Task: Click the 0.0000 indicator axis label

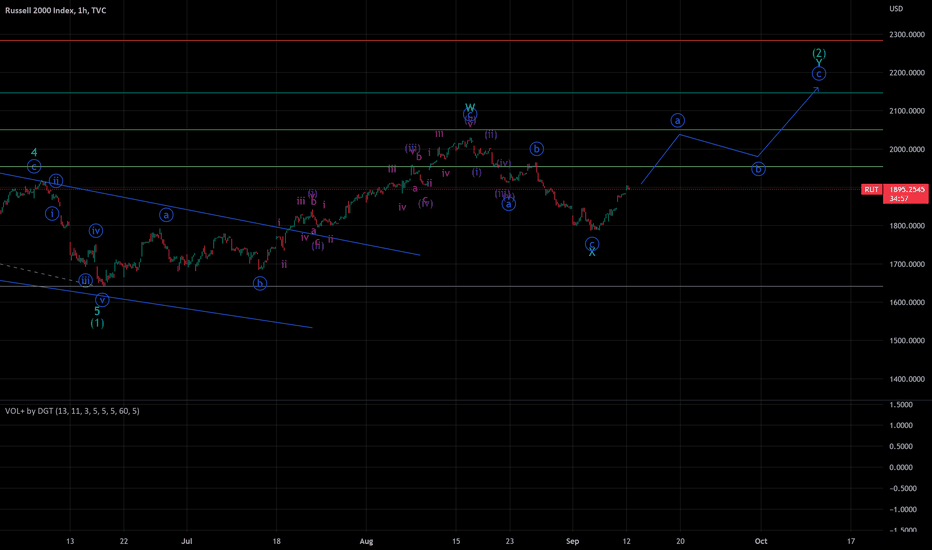Action: 902,467
